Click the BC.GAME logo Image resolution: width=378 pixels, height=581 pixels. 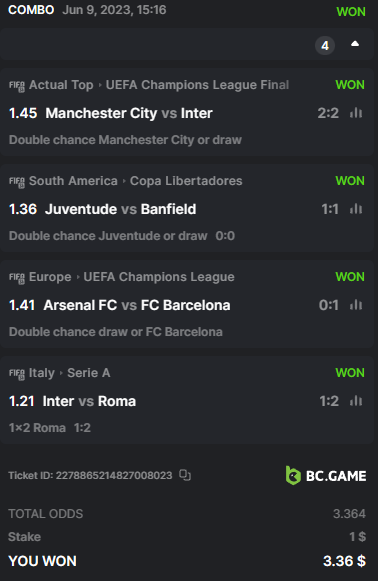coord(326,475)
